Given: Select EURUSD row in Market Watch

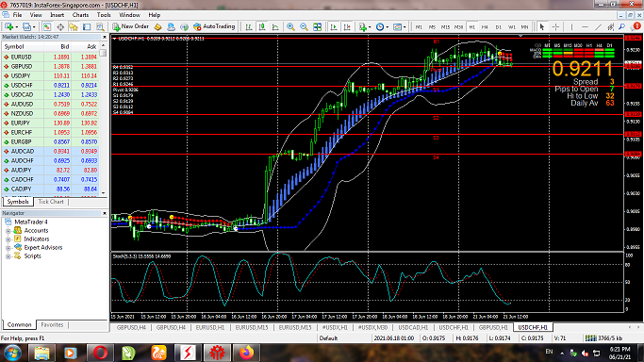Looking at the screenshot, I should tap(50, 58).
